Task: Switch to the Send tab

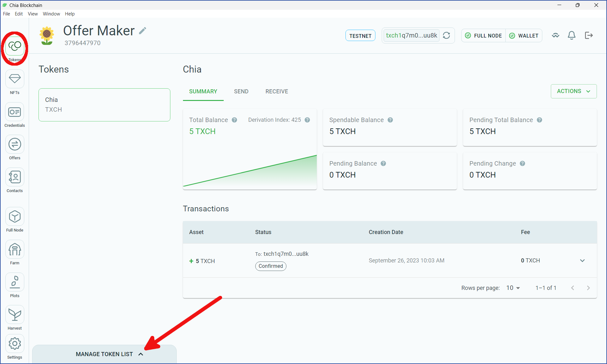Action: pos(241,91)
